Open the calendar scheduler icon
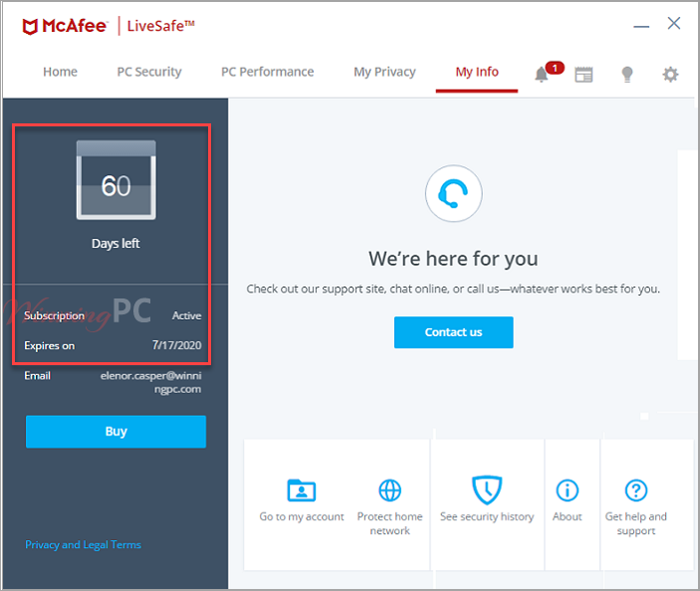 tap(583, 75)
